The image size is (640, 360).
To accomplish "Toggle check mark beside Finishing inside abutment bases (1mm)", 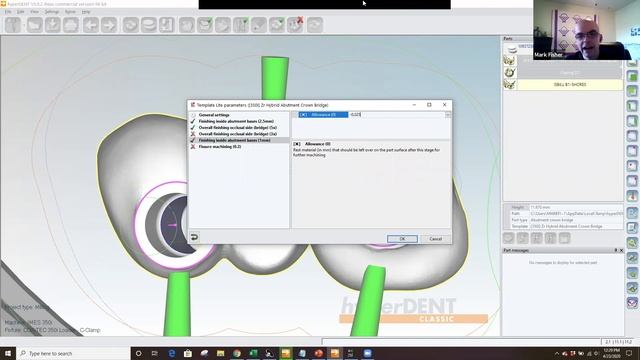I will click(193, 140).
